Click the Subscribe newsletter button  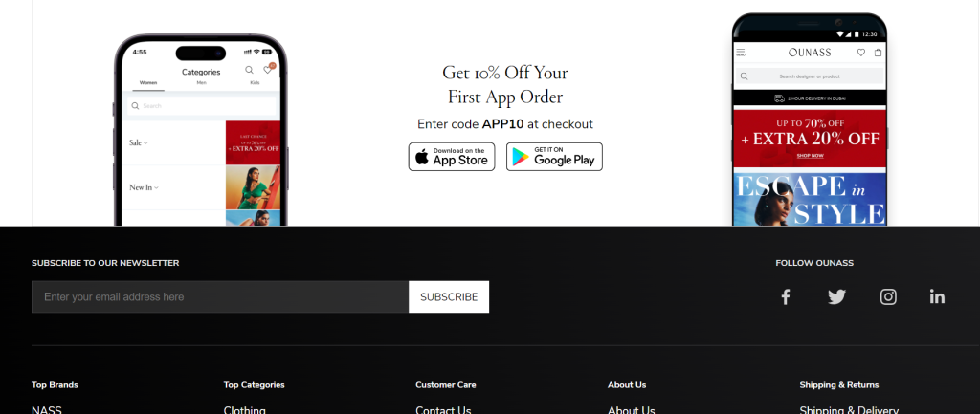pos(449,296)
